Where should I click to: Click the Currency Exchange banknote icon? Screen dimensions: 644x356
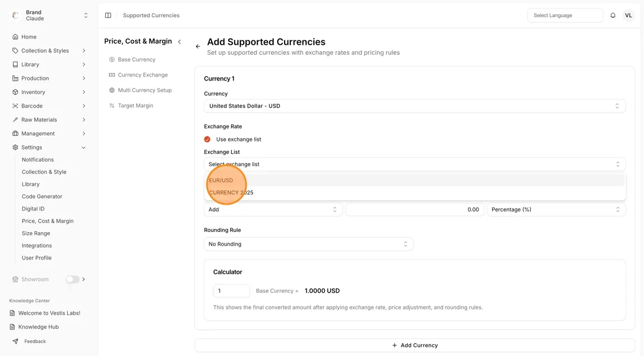[112, 75]
